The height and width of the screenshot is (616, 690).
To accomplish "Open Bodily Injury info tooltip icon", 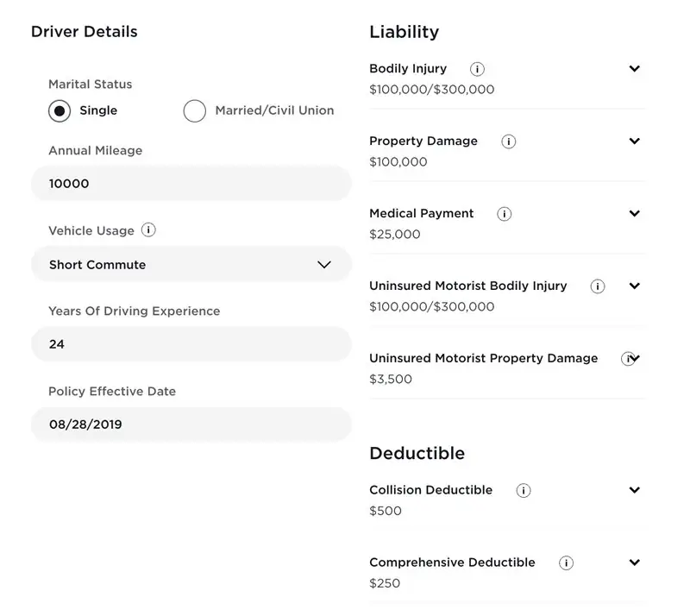I will point(477,69).
